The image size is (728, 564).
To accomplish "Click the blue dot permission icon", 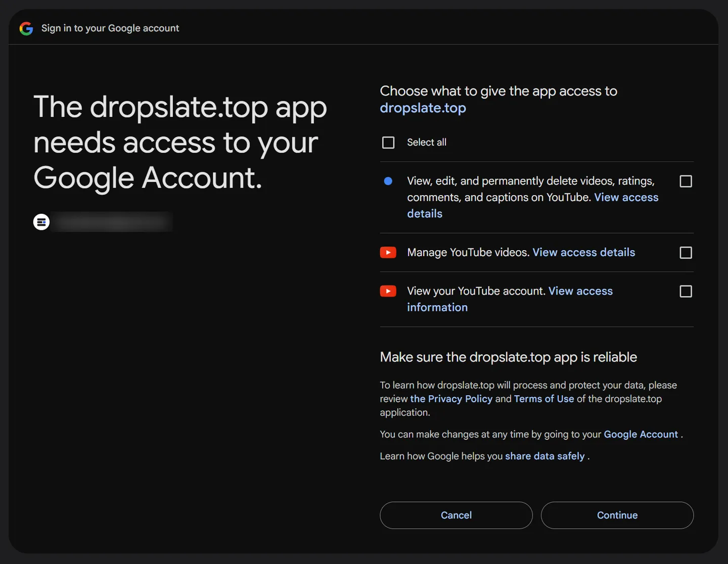I will [388, 181].
